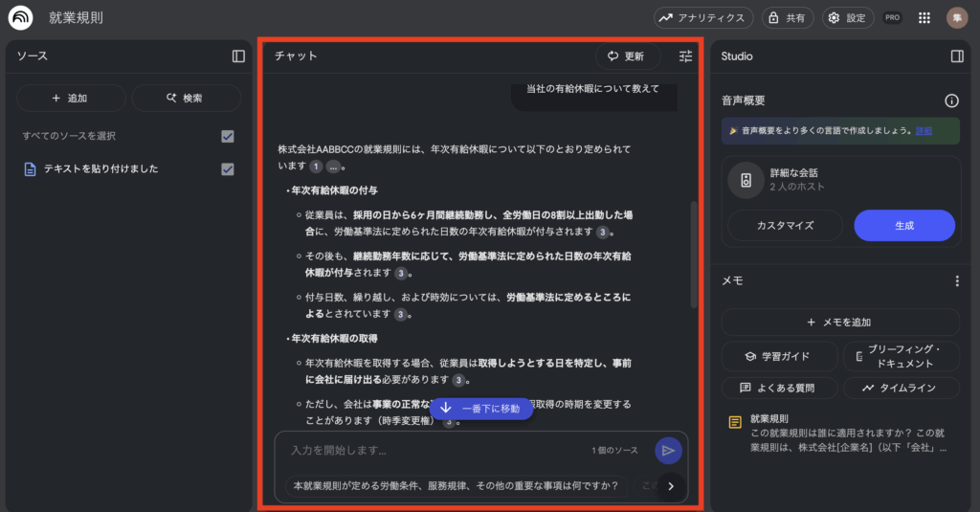Create a 学習ガイド study guide
The width and height of the screenshot is (980, 512).
coord(779,356)
